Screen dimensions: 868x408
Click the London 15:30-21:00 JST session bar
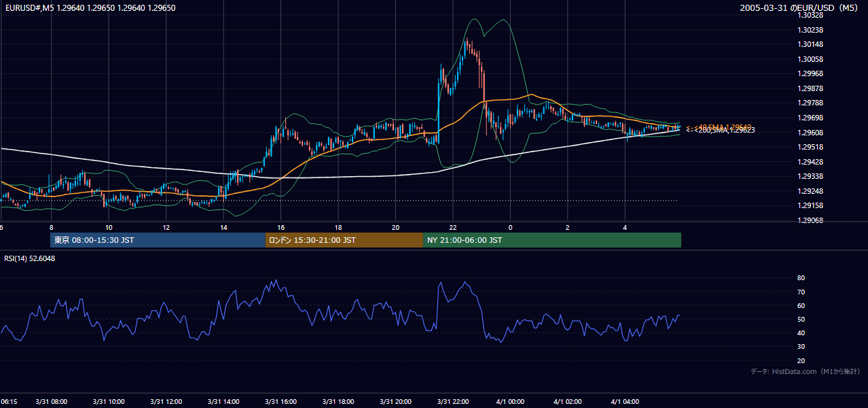pos(344,240)
